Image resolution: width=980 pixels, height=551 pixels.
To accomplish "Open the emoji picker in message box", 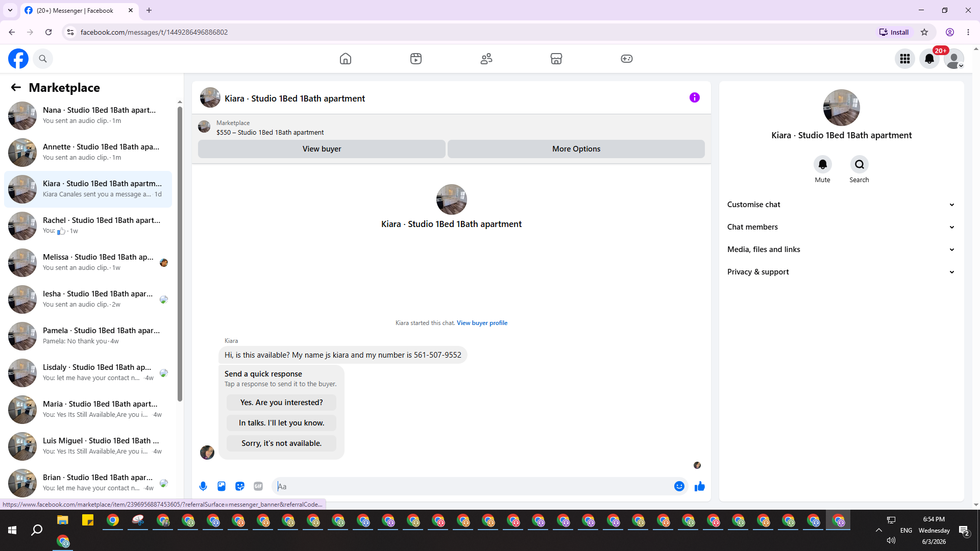I will [x=679, y=487].
